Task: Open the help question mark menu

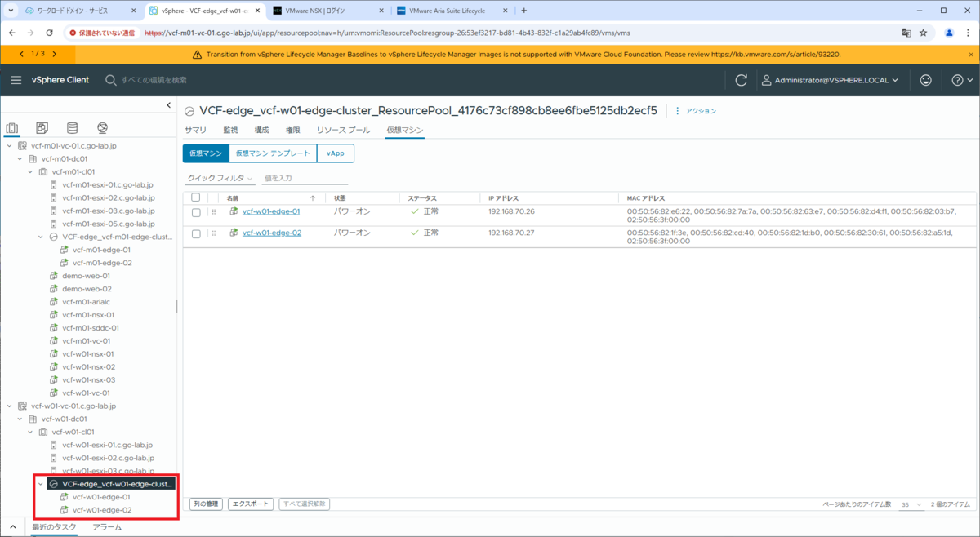Action: [x=962, y=80]
